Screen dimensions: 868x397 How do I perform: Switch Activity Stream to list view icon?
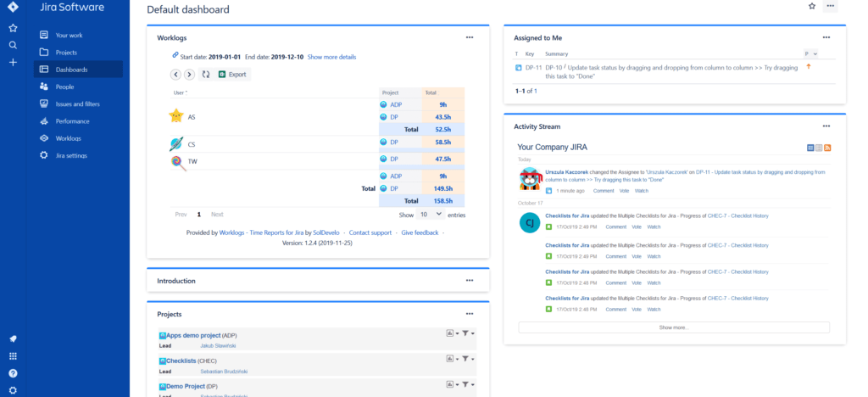[x=820, y=148]
